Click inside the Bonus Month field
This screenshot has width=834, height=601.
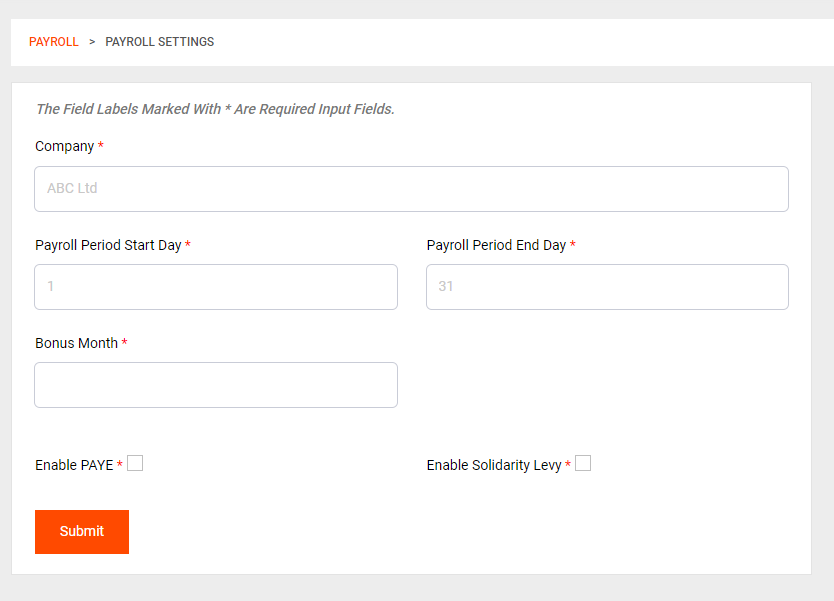coord(215,384)
